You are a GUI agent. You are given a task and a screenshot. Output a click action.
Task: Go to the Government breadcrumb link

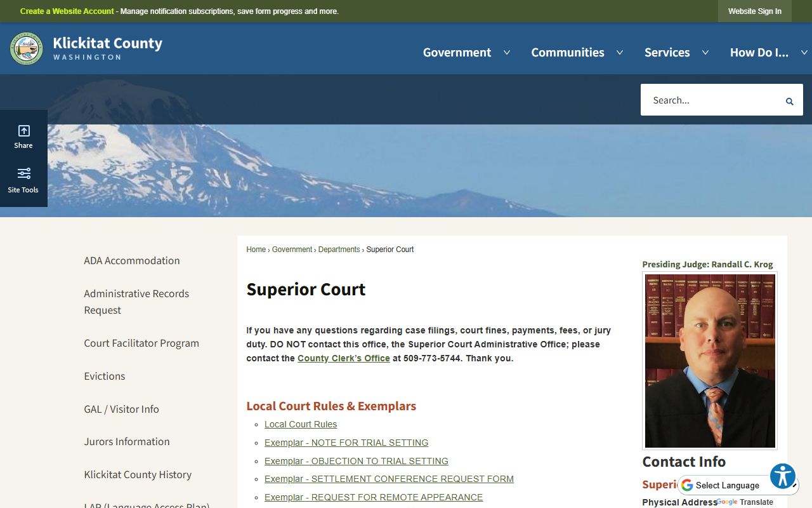point(292,250)
